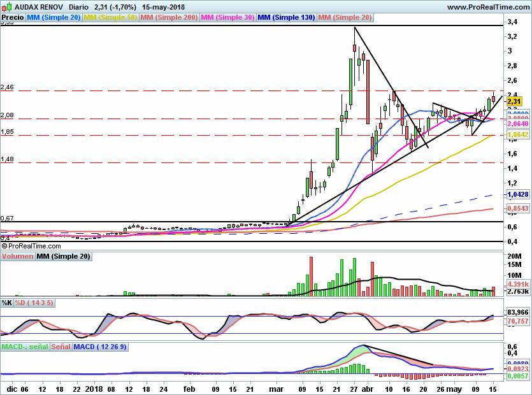
Task: Click the 20M volume axis label
Action: click(x=514, y=256)
